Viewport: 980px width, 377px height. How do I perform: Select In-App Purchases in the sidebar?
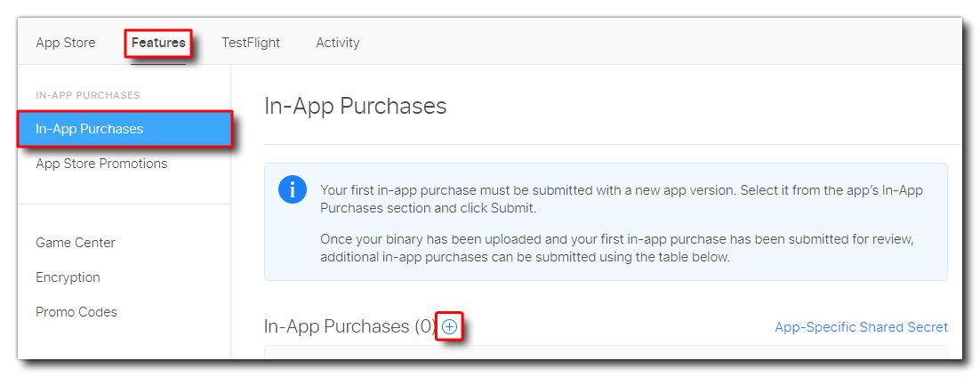[89, 129]
